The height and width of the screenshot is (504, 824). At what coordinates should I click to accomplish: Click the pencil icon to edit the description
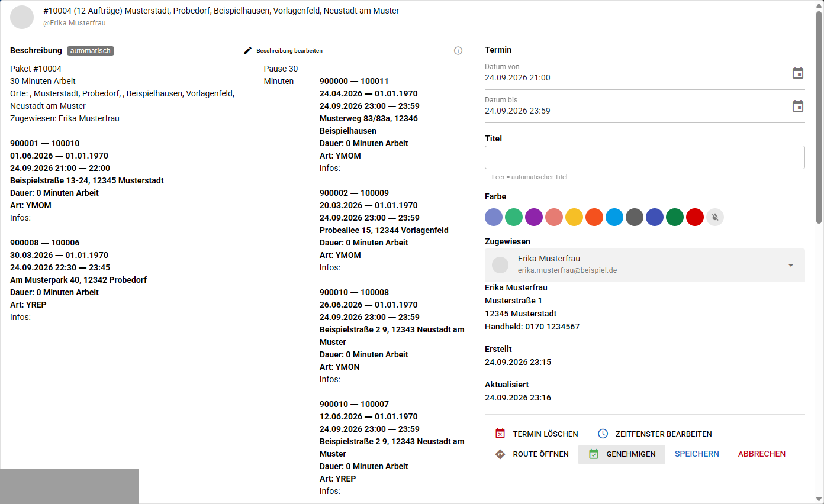(x=248, y=51)
